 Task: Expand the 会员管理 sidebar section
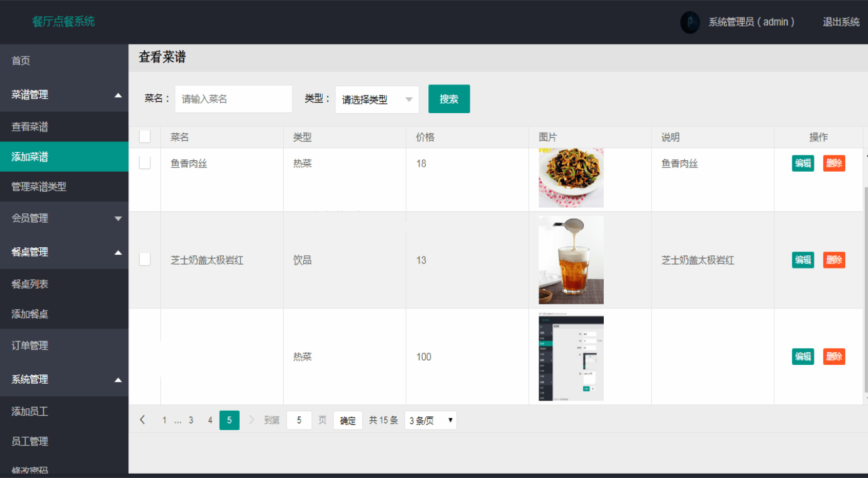point(64,218)
